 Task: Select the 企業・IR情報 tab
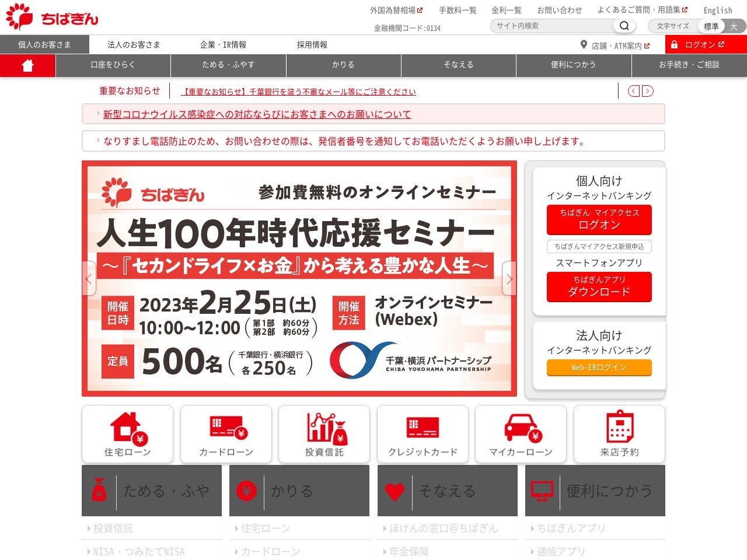pyautogui.click(x=223, y=44)
